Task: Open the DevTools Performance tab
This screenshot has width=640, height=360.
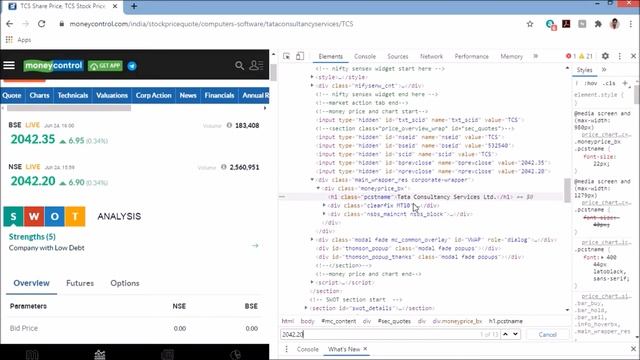Action: click(x=471, y=56)
